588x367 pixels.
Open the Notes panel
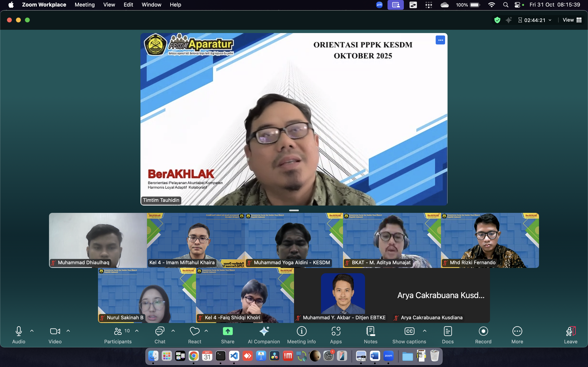click(x=371, y=332)
